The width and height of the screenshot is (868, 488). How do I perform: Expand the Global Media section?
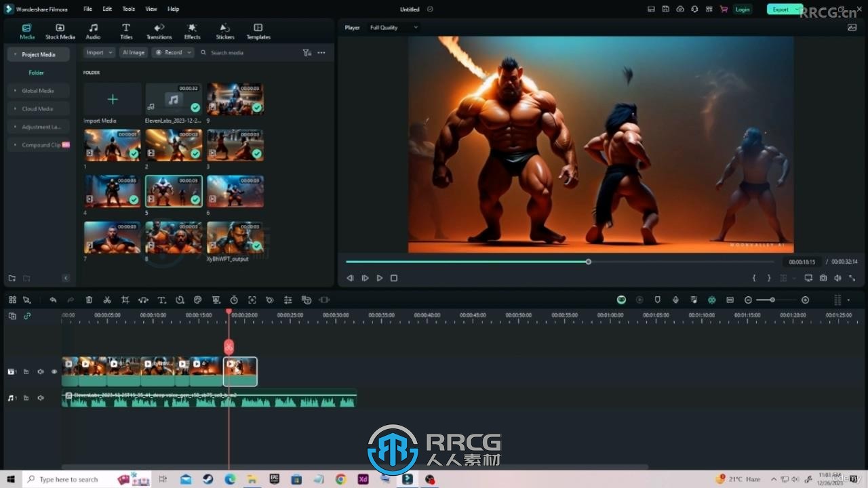point(39,91)
